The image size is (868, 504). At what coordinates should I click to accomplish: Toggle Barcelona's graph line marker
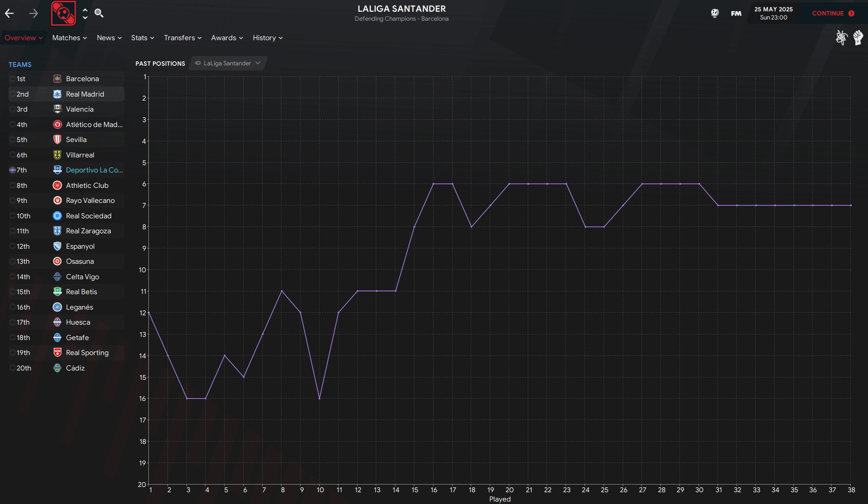click(12, 79)
